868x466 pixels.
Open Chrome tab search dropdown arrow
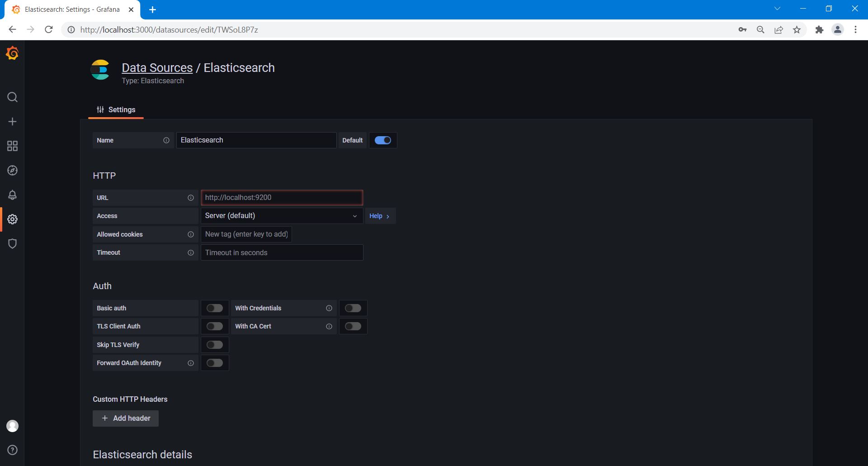click(777, 9)
